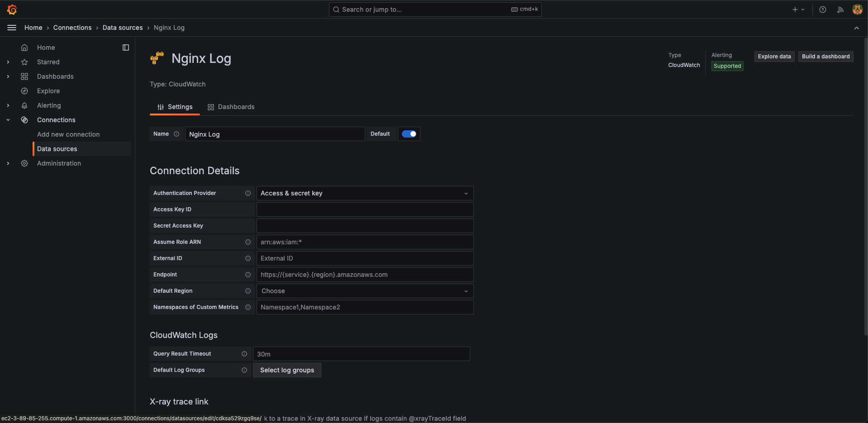The height and width of the screenshot is (423, 868).
Task: Click the user profile avatar
Action: pyautogui.click(x=857, y=10)
